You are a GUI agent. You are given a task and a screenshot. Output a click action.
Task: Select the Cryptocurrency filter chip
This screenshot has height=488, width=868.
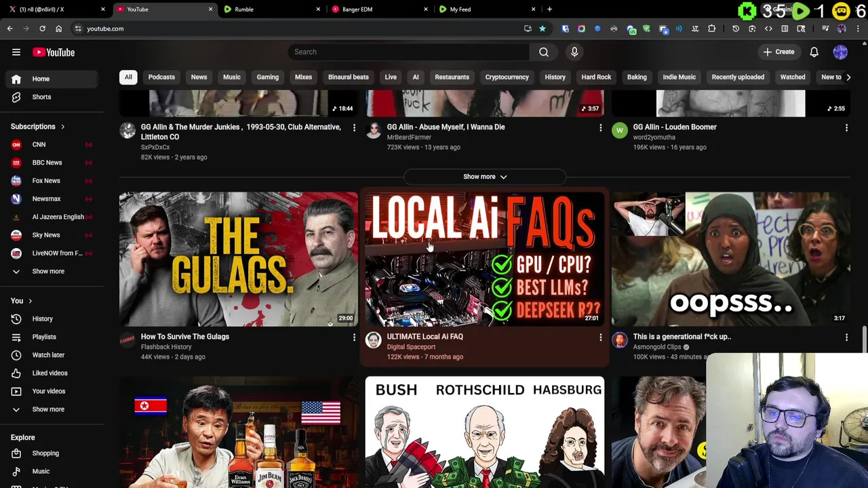point(507,77)
